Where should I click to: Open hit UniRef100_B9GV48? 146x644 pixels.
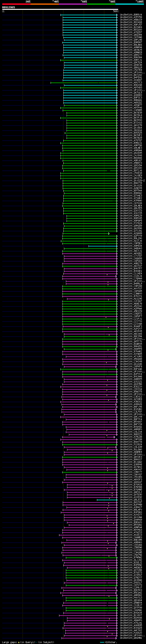[x=131, y=85]
